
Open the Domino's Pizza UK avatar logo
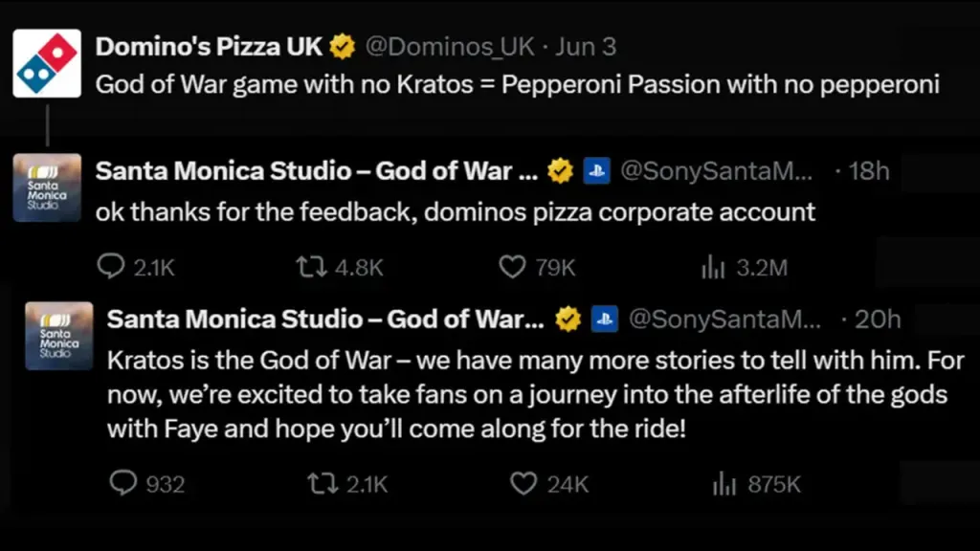pos(47,63)
